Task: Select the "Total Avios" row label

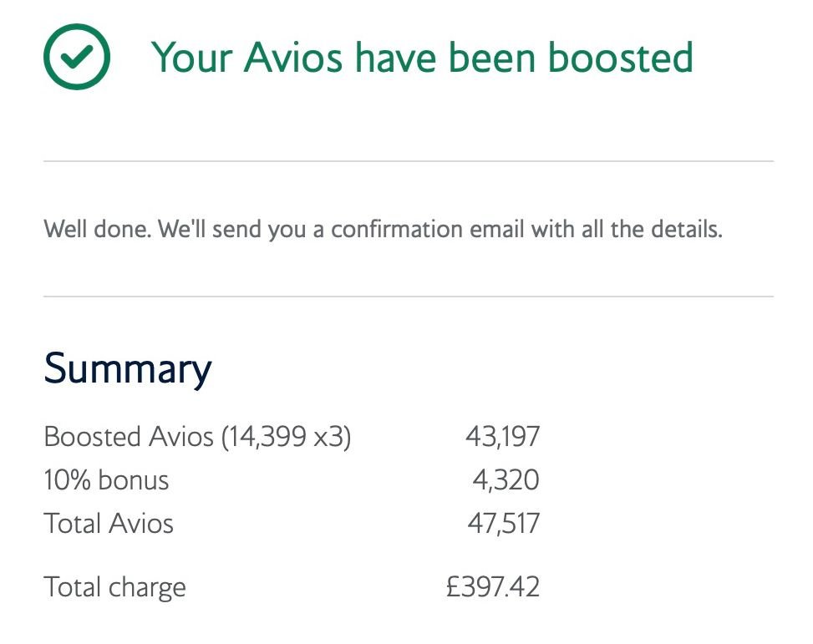Action: (109, 524)
